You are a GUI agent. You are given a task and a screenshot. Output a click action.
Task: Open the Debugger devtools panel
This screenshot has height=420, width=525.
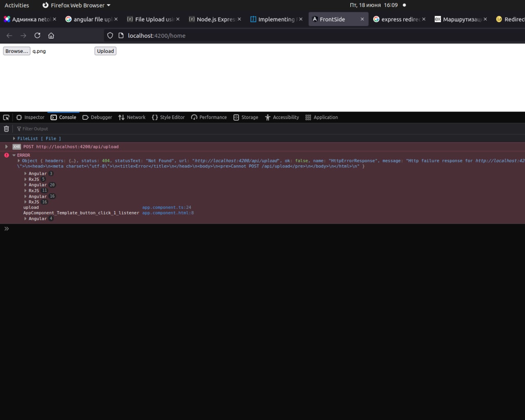[97, 117]
